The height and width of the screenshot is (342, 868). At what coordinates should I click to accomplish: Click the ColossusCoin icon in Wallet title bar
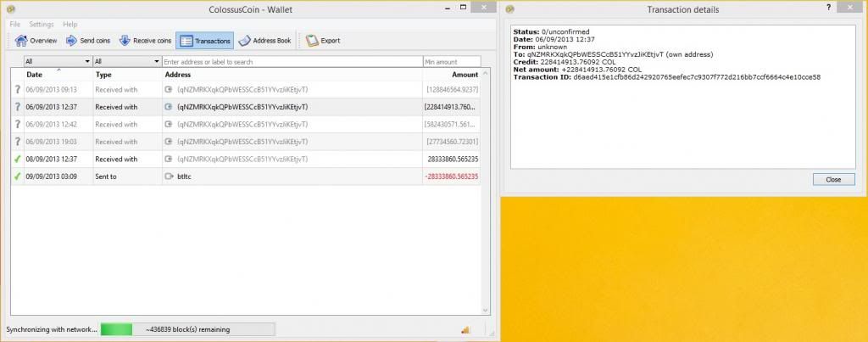click(10, 8)
